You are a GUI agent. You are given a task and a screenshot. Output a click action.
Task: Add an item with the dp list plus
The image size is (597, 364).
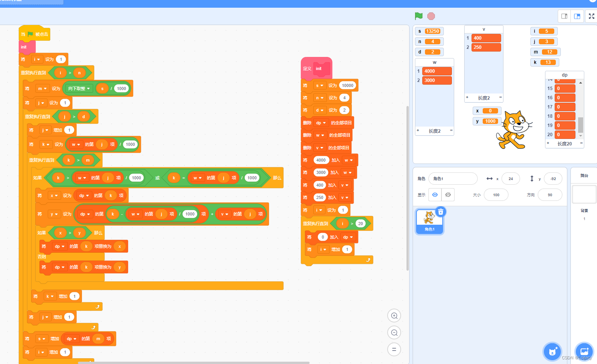pos(548,144)
